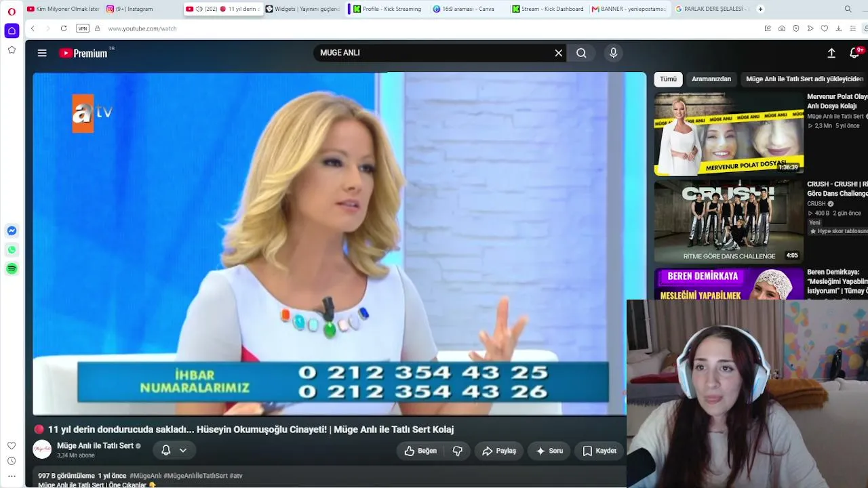This screenshot has width=868, height=488.
Task: Open the Mervenur Polat video title link
Action: [837, 102]
